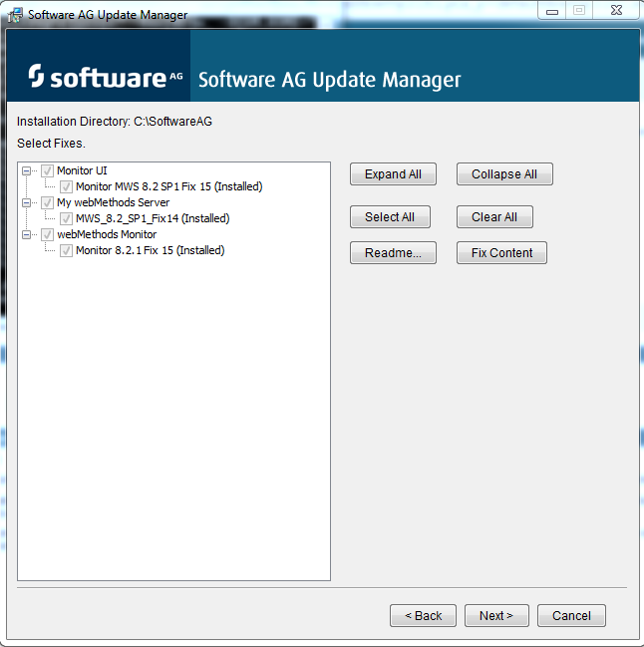Choose Select All fixes

pyautogui.click(x=390, y=217)
